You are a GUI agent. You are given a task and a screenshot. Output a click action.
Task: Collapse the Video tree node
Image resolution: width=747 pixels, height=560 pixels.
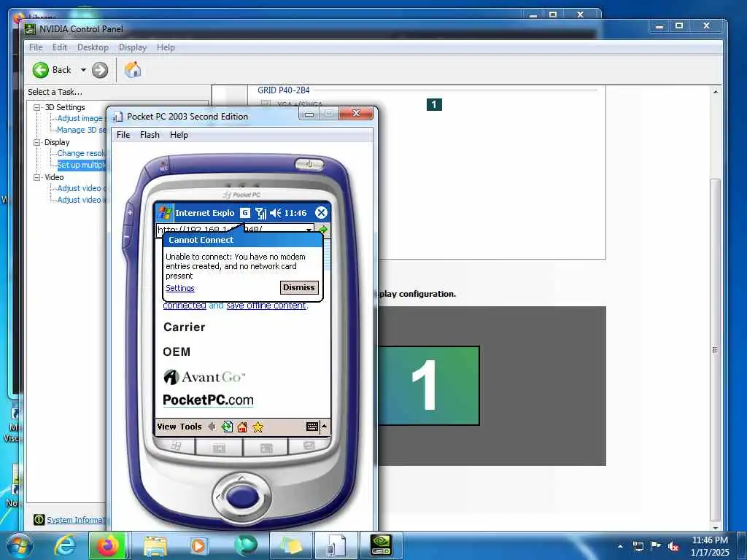coord(36,177)
